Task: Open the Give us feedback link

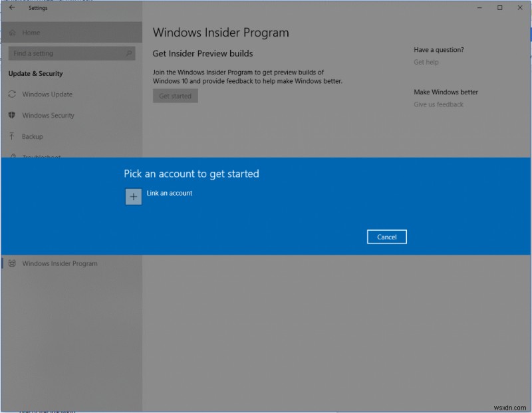Action: (x=439, y=104)
